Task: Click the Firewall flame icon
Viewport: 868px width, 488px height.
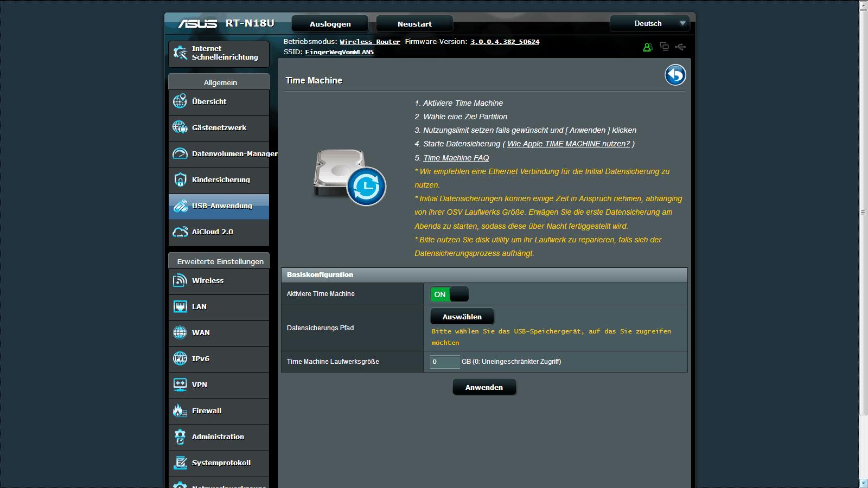Action: coord(180,410)
